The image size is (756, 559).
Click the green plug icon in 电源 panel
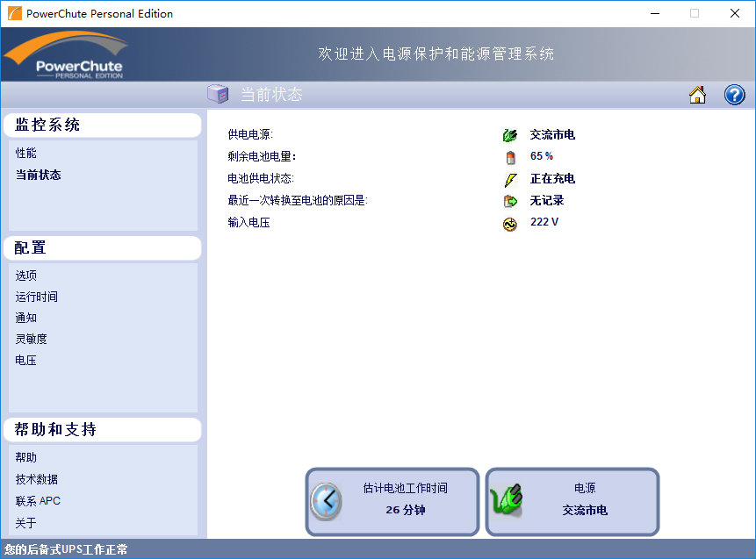coord(506,501)
